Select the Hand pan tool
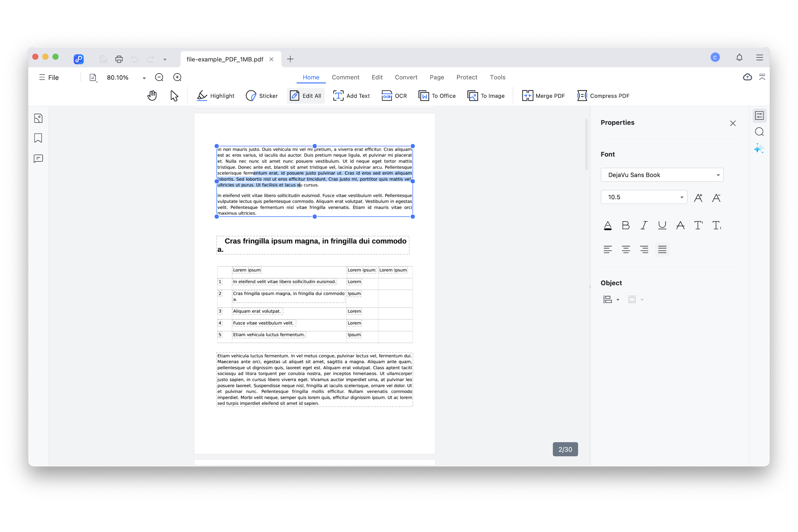 152,96
